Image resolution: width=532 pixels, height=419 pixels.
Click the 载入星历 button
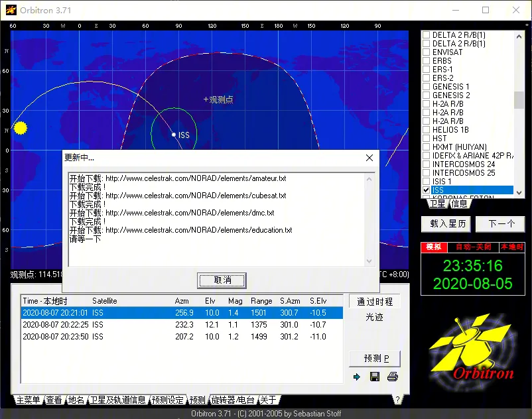(x=448, y=223)
